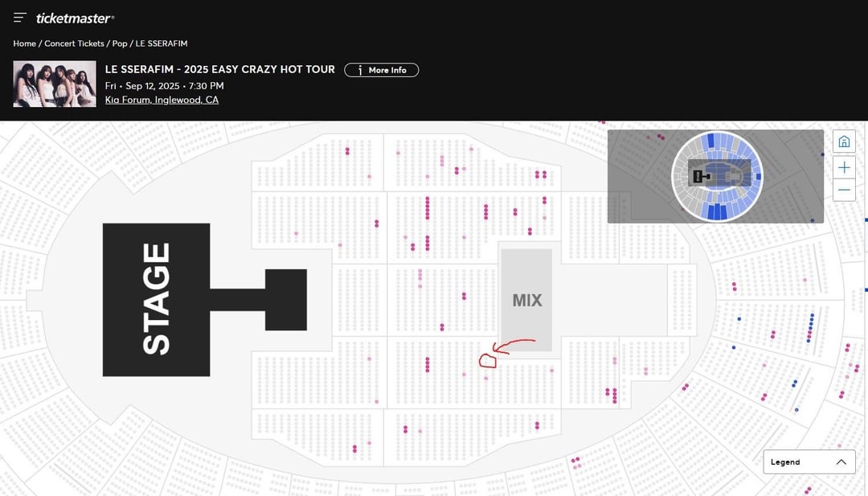Click the circular venue overview minimap
Viewport: 868px width, 496px height.
(x=716, y=176)
